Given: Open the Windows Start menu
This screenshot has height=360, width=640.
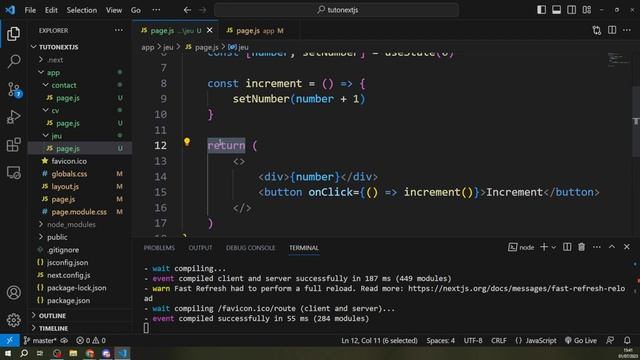Looking at the screenshot, I should point(8,353).
